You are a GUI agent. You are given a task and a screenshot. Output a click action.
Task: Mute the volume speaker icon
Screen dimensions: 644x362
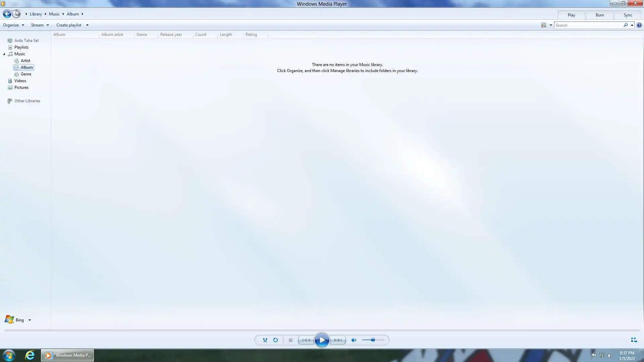coord(354,340)
